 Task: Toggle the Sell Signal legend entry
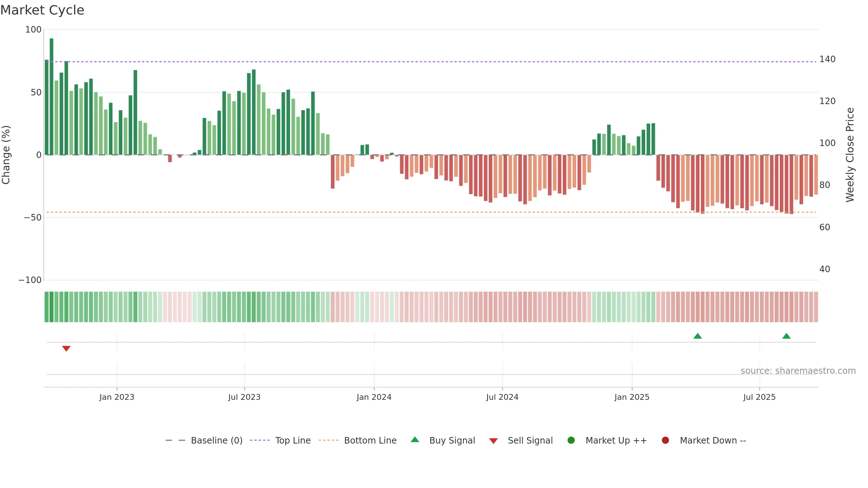coord(521,440)
